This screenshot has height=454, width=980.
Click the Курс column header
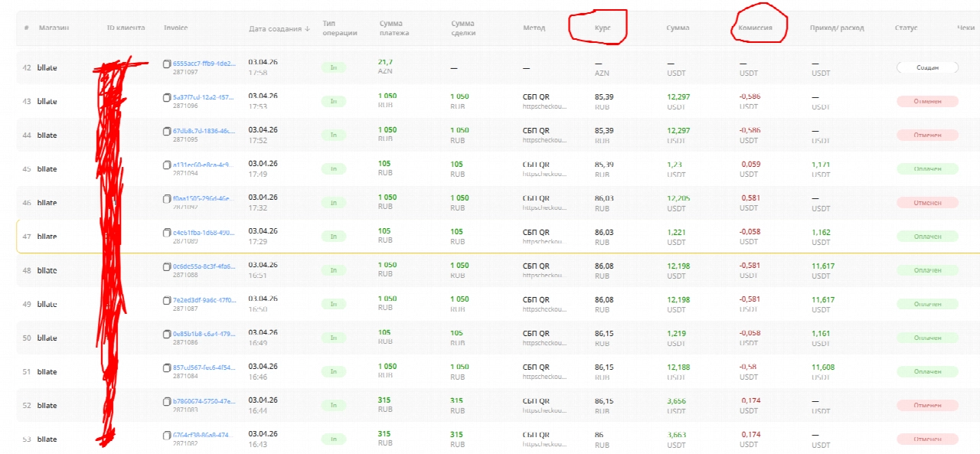pyautogui.click(x=603, y=28)
